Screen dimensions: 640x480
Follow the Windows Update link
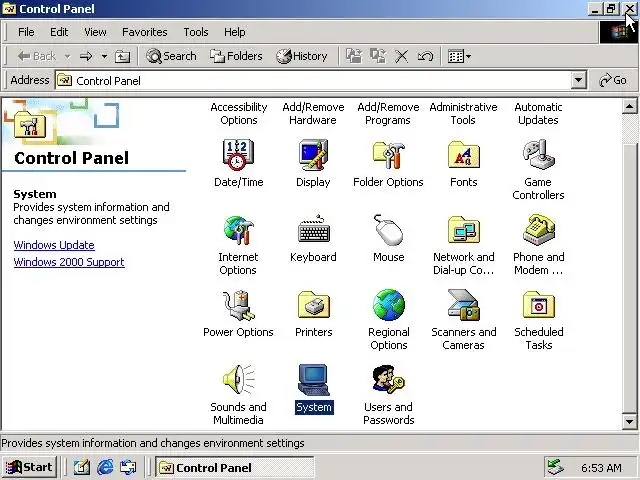[54, 245]
